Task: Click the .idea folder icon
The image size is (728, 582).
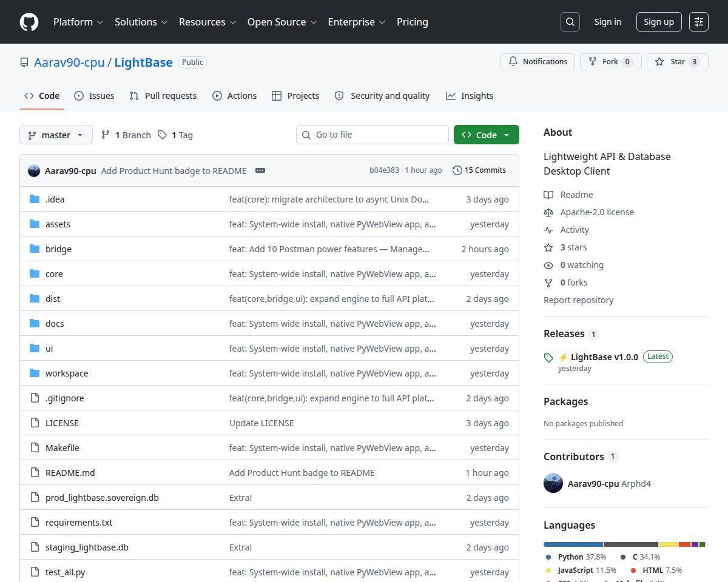Action: (35, 199)
